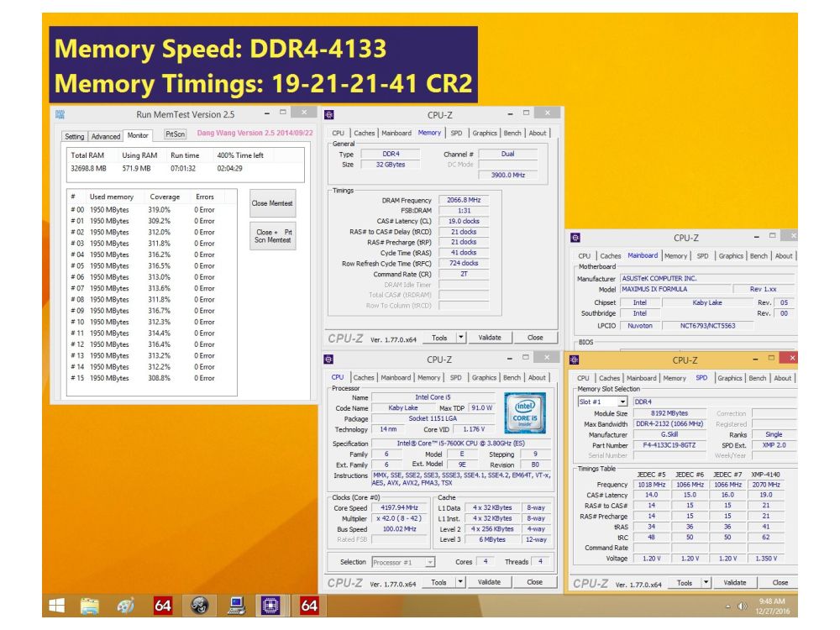The height and width of the screenshot is (630, 840).
Task: Click the second red 64 taskbar icon
Action: pyautogui.click(x=308, y=606)
